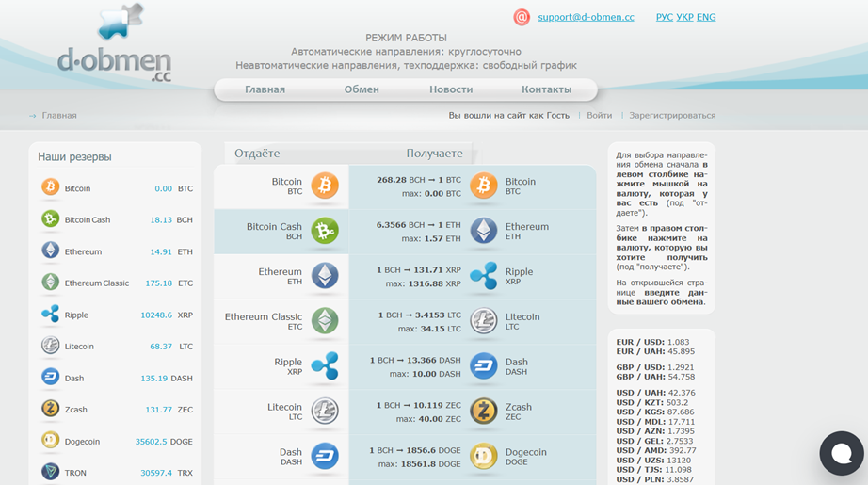Click the Получаете column header
The height and width of the screenshot is (485, 868).
pyautogui.click(x=435, y=154)
